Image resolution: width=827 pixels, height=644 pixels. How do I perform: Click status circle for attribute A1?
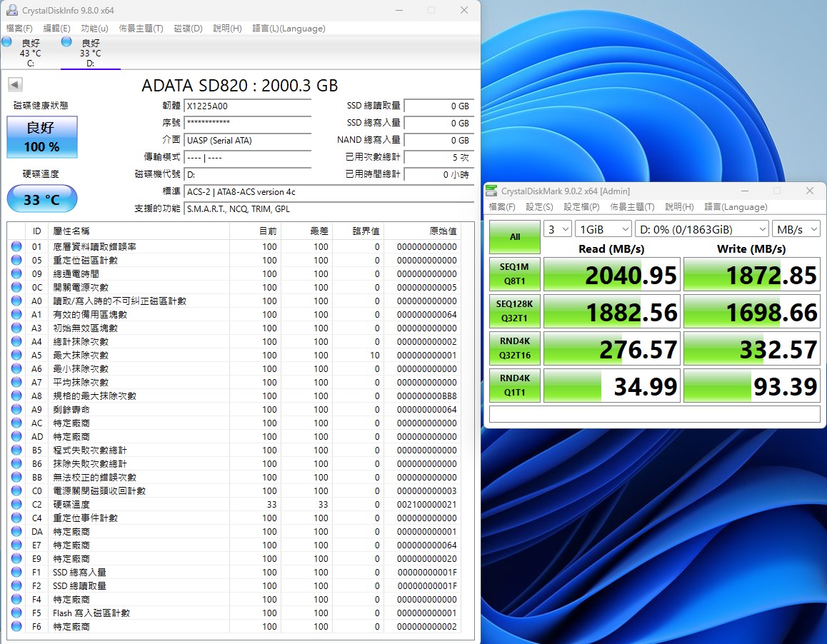tap(16, 314)
